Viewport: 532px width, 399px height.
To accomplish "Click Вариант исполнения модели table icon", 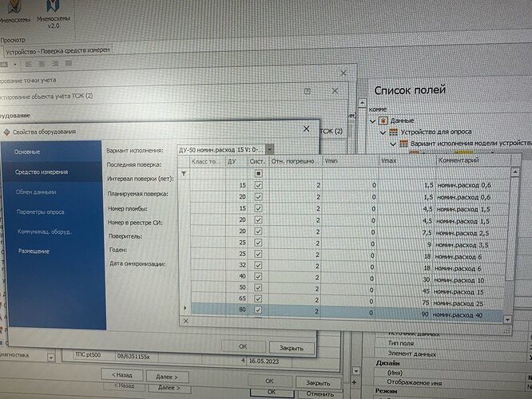I will [403, 144].
